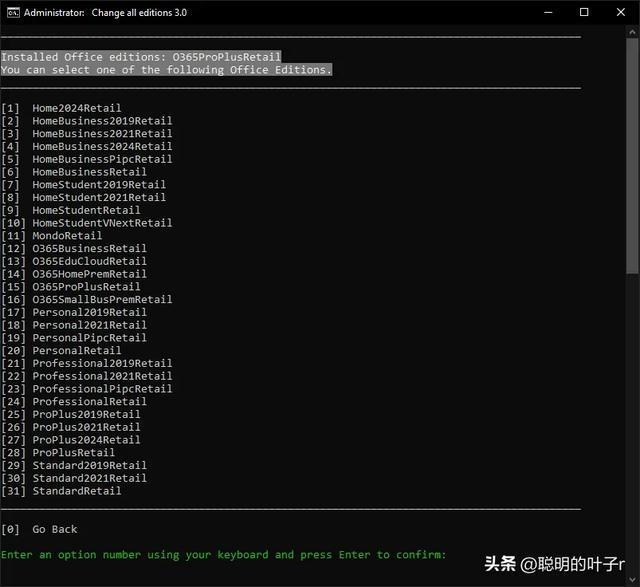Click the [31] option number
The width and height of the screenshot is (640, 587).
click(x=13, y=491)
